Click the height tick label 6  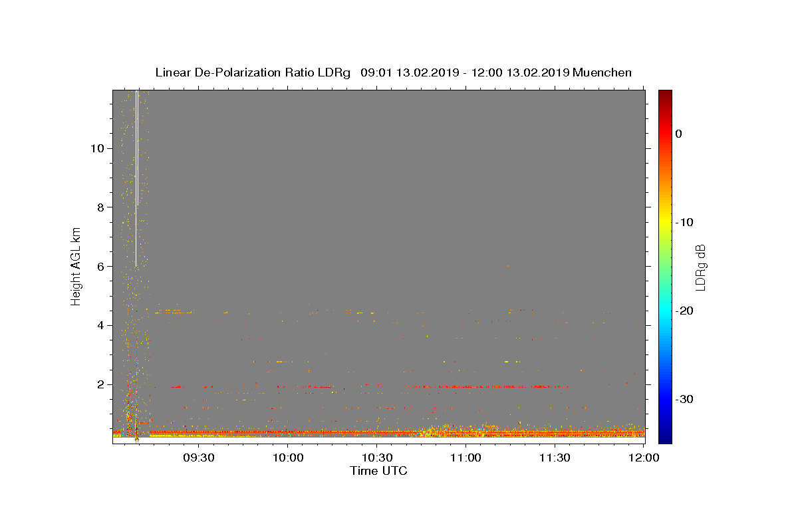[100, 266]
